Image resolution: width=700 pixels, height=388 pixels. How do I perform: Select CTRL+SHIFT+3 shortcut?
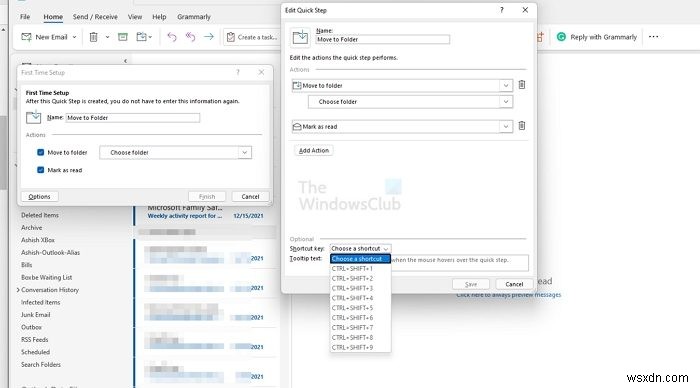pos(360,288)
